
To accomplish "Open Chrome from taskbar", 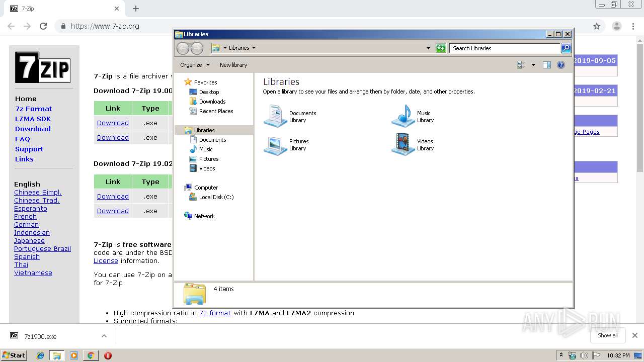I will pos(91,355).
